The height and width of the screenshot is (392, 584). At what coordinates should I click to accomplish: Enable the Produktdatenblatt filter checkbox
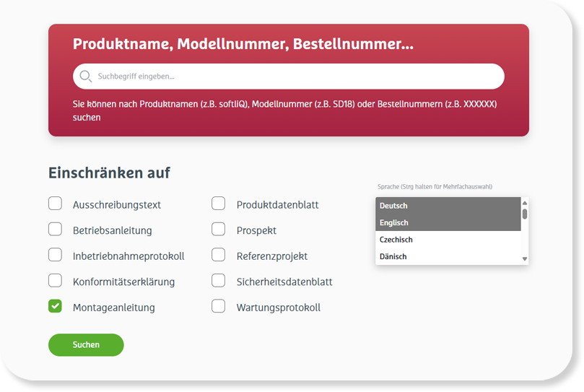219,204
